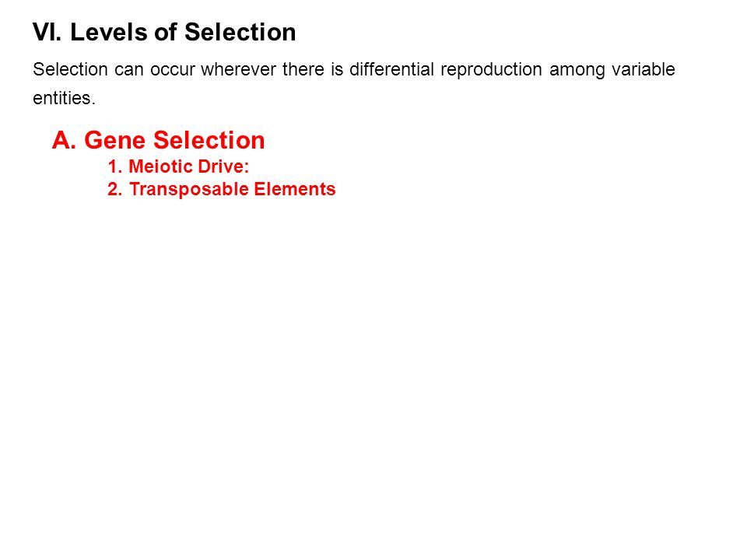Click the word 'entities.' on the second line
This screenshot has width=747, height=560.
(65, 98)
